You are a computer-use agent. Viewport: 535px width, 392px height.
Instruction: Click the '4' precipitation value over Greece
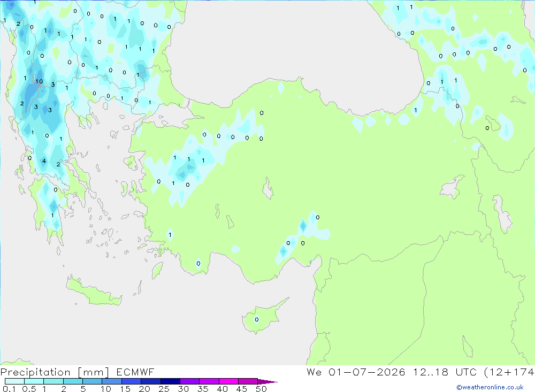click(44, 161)
